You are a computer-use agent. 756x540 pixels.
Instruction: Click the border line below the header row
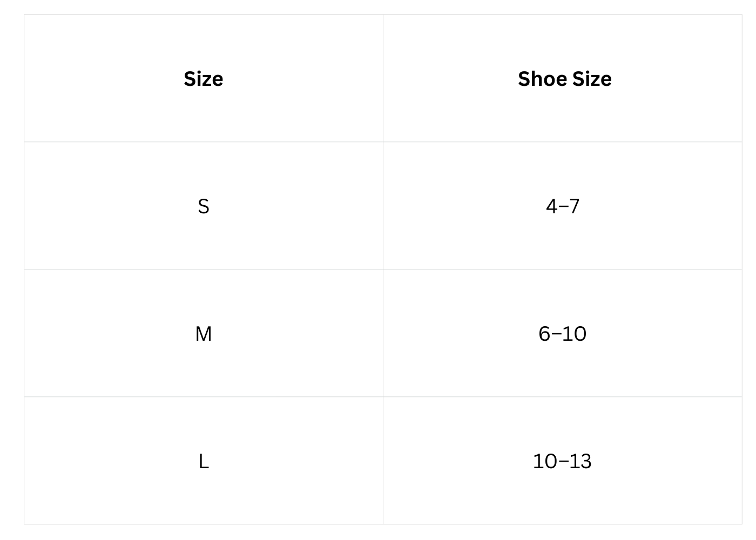coord(270,142)
